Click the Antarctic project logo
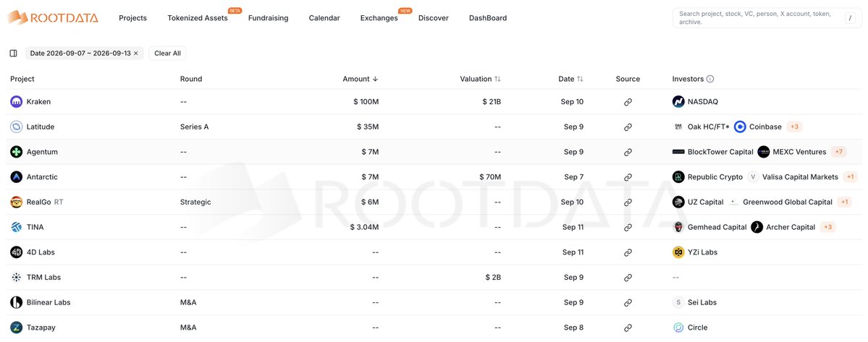 (x=17, y=177)
